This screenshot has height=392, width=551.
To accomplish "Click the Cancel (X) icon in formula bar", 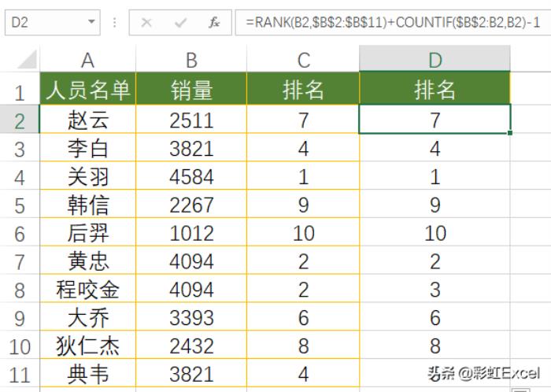I will pyautogui.click(x=146, y=23).
